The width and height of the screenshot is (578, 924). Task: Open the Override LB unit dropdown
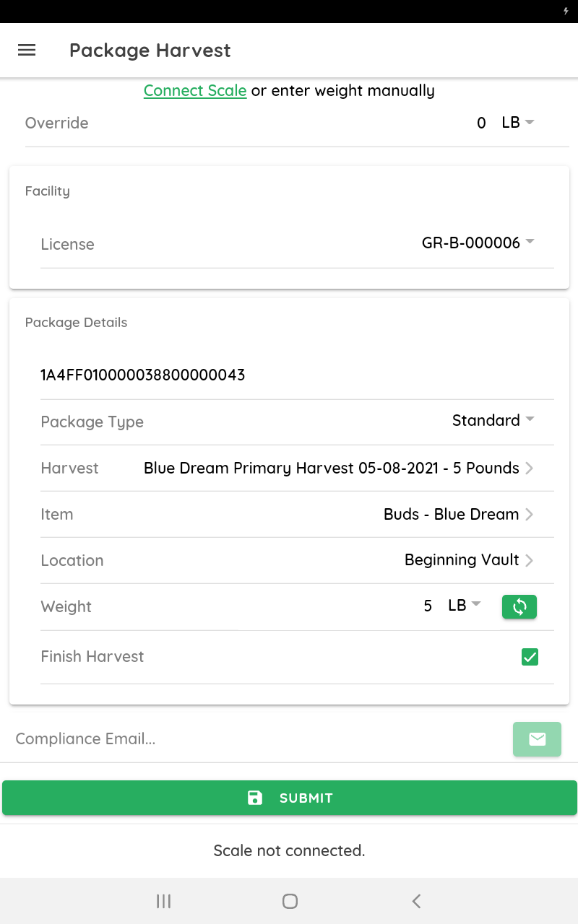click(x=517, y=123)
